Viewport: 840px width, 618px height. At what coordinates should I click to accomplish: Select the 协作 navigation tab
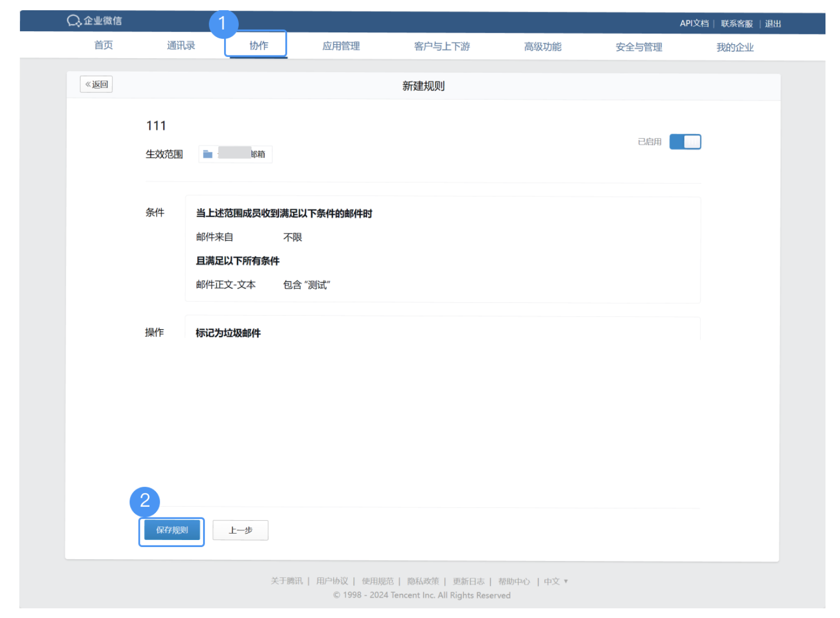[x=256, y=45]
